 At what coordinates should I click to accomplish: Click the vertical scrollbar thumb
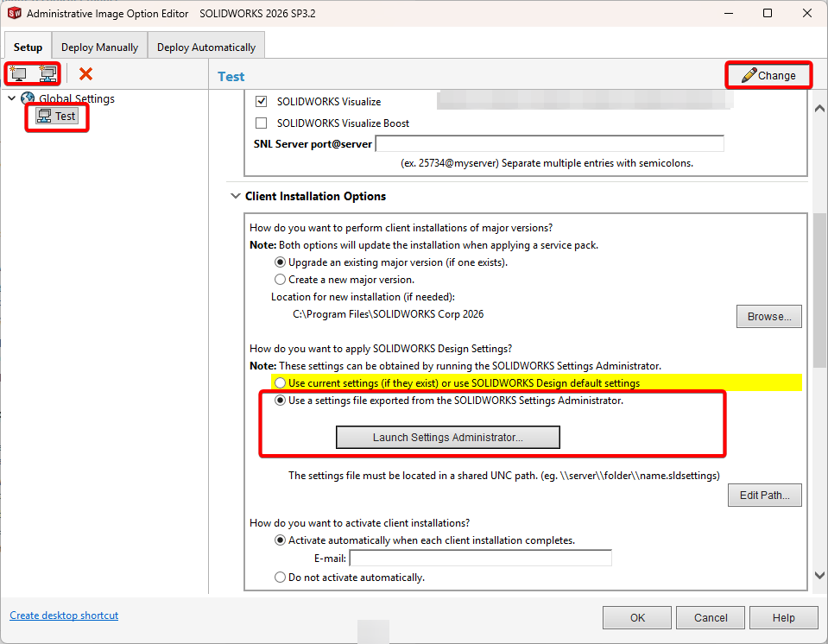point(819,290)
